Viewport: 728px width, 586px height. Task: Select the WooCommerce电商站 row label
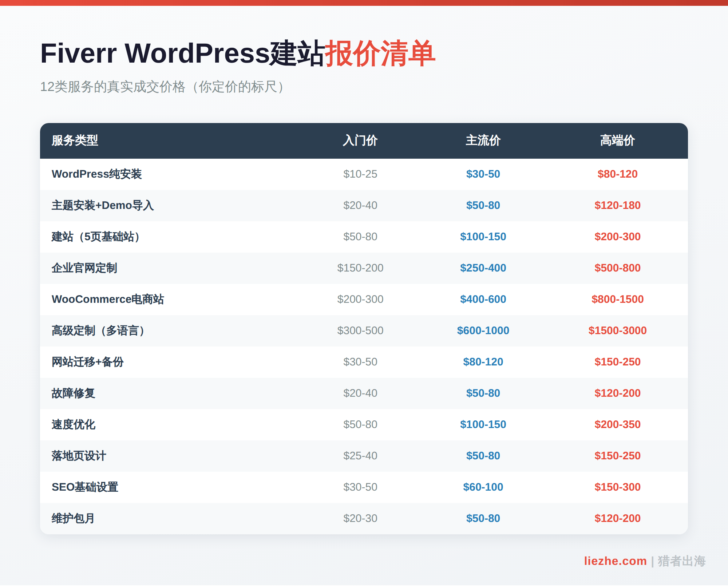pos(108,299)
